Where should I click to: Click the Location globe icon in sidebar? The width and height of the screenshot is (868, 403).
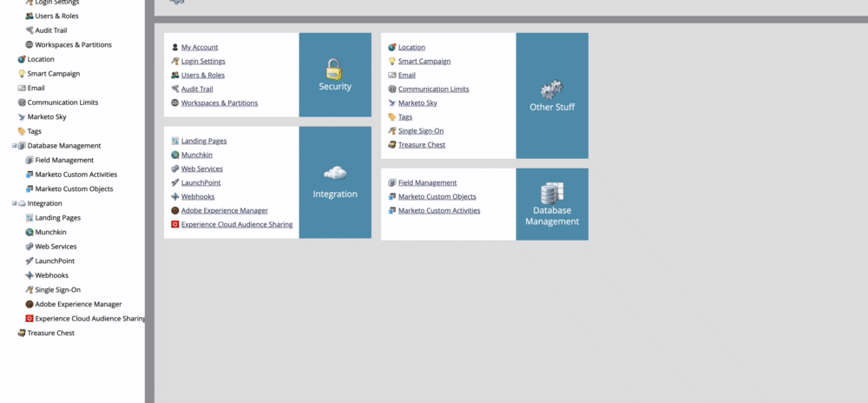[x=22, y=59]
